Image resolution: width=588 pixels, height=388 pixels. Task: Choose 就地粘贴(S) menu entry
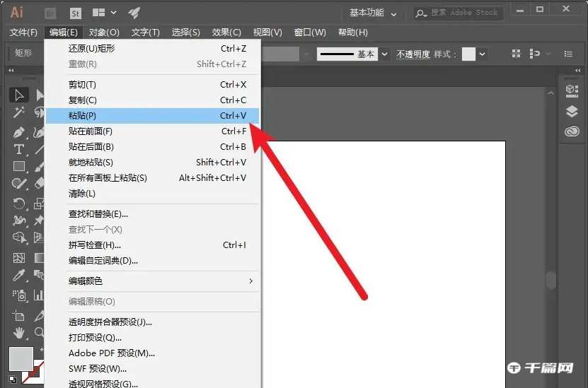point(153,163)
